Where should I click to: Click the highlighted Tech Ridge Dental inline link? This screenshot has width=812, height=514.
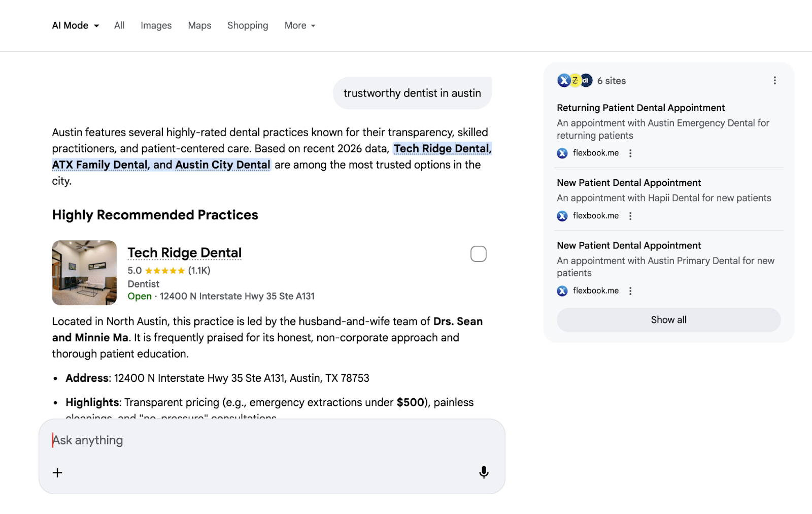(443, 148)
